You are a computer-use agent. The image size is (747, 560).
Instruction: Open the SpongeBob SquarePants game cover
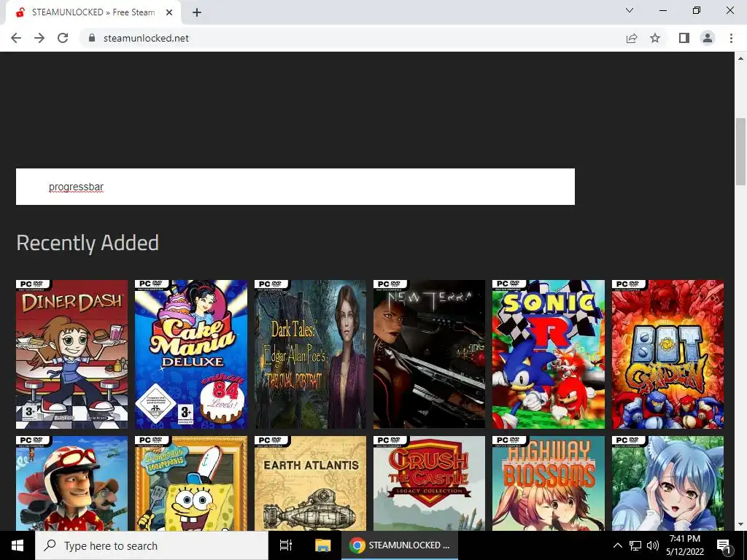[191, 483]
